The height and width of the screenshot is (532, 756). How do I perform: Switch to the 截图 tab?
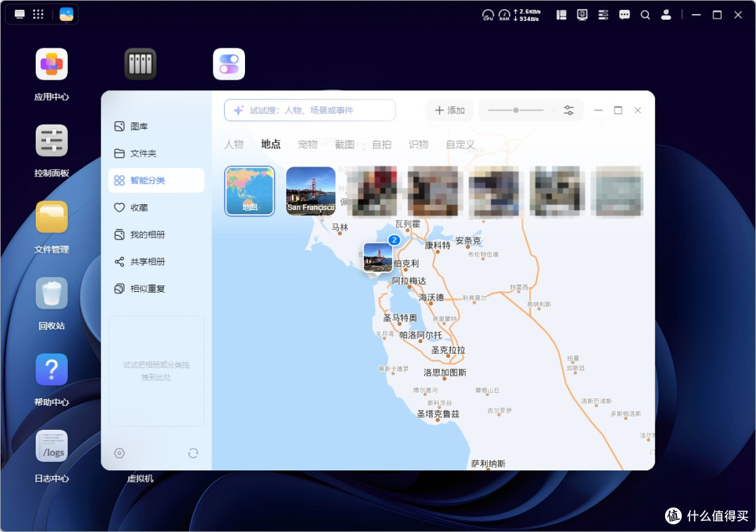[344, 144]
